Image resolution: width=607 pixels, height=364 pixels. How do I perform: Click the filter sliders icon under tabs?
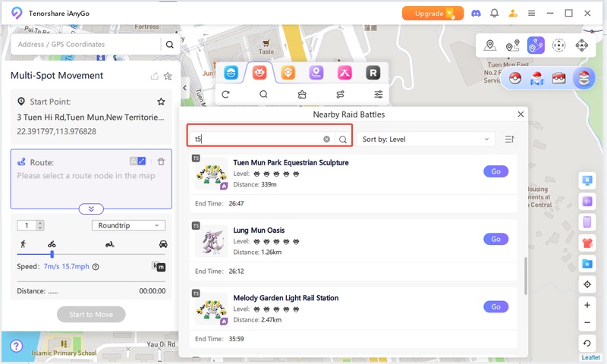point(379,94)
